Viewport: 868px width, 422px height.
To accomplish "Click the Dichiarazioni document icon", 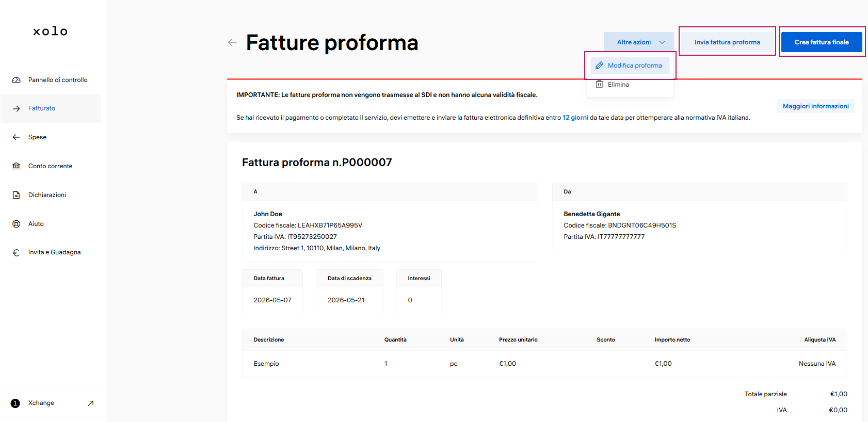I will pos(17,195).
